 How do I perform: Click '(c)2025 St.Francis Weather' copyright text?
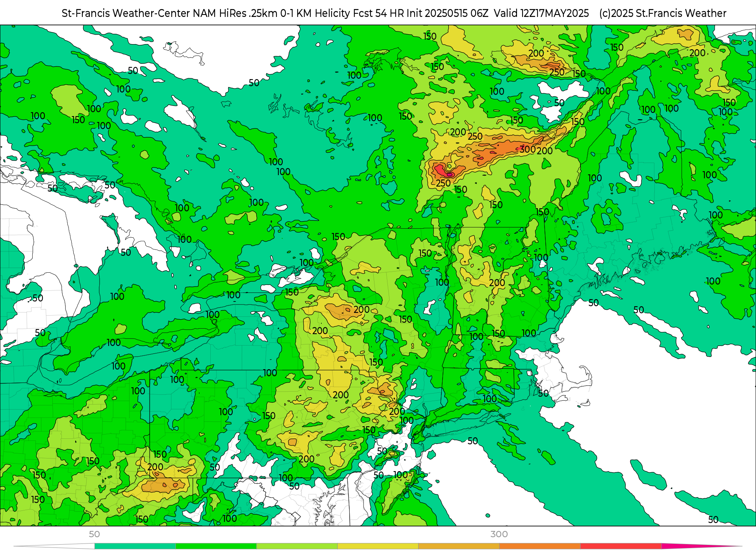pyautogui.click(x=663, y=13)
